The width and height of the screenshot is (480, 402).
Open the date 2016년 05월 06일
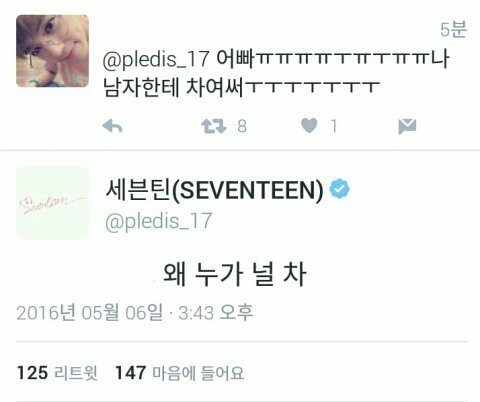pyautogui.click(x=90, y=313)
